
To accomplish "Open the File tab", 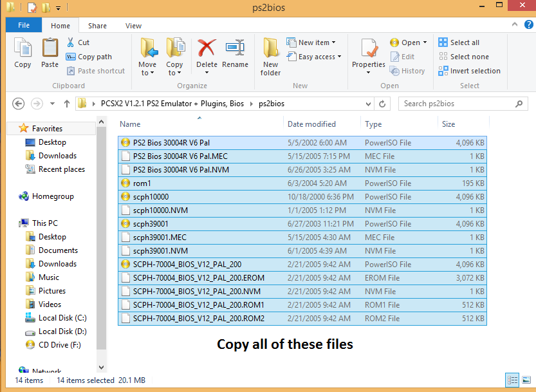I will click(x=24, y=25).
